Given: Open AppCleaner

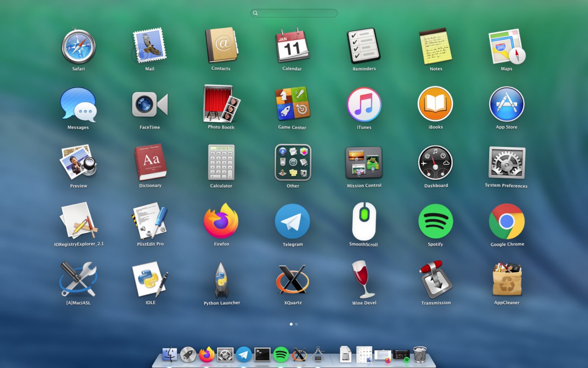Looking at the screenshot, I should click(x=507, y=279).
